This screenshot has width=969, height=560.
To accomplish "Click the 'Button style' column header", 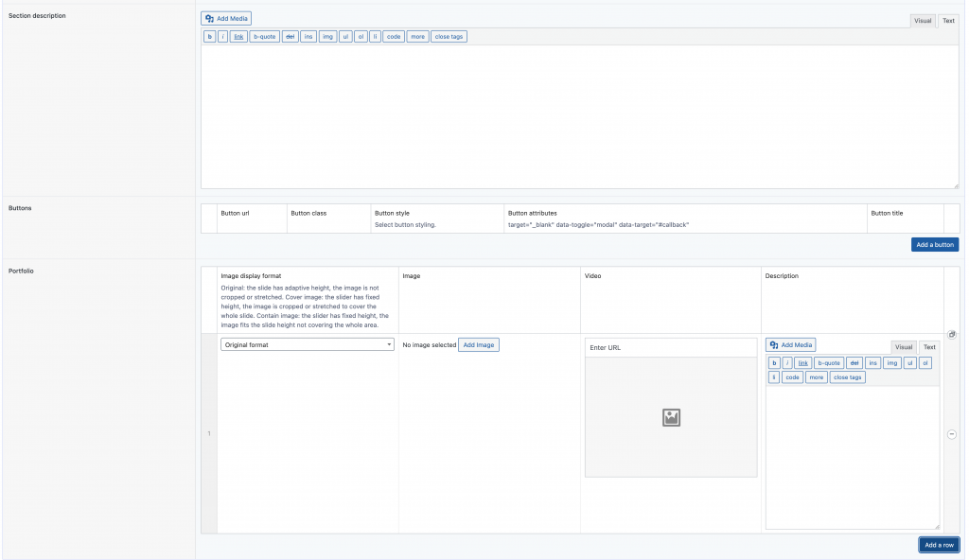I will [392, 213].
